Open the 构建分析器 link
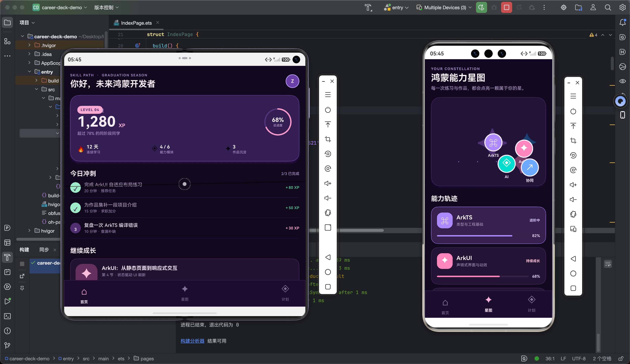Screen dimensions: 630x364 click(192, 341)
